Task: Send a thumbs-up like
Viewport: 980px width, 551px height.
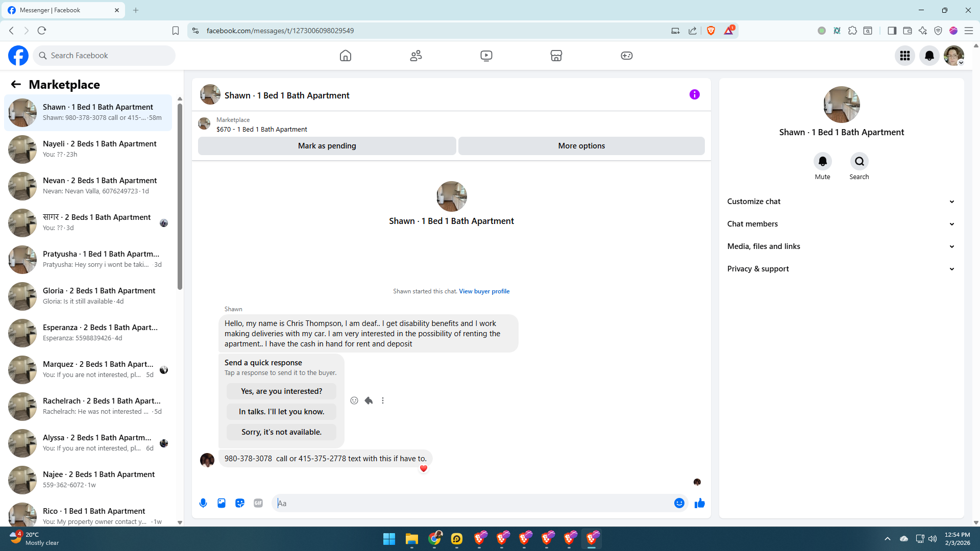Action: tap(699, 503)
